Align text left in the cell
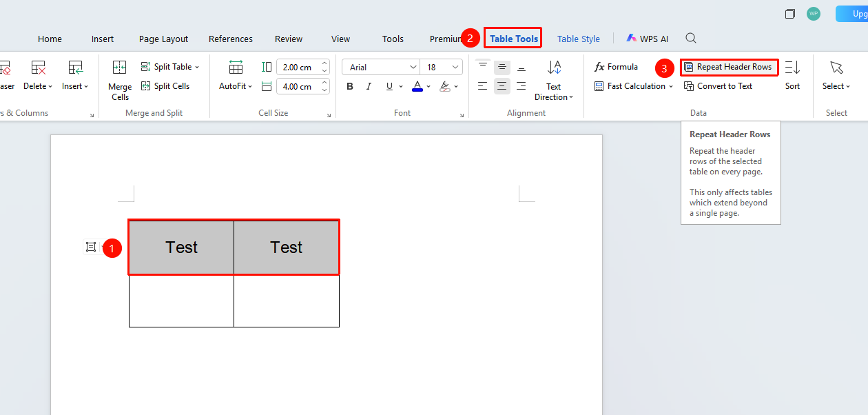Image resolution: width=868 pixels, height=415 pixels. coord(483,86)
